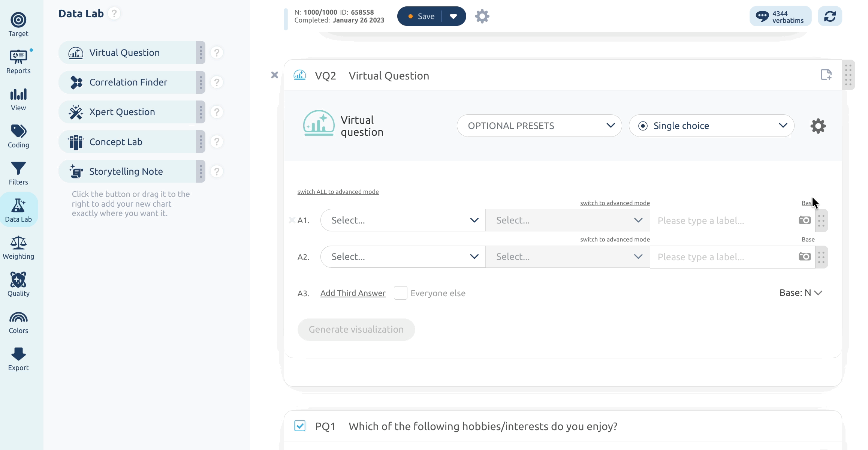Uncheck the PQ1 question checkbox

pos(300,426)
